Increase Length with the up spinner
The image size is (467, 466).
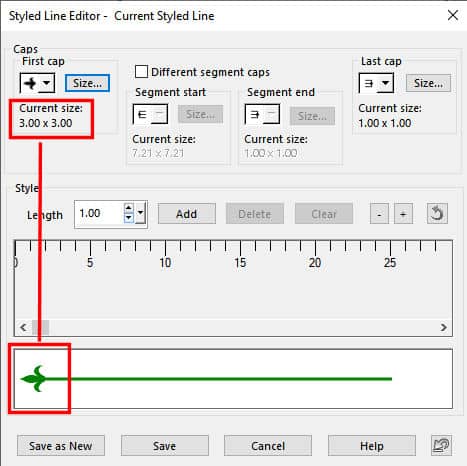[x=129, y=208]
